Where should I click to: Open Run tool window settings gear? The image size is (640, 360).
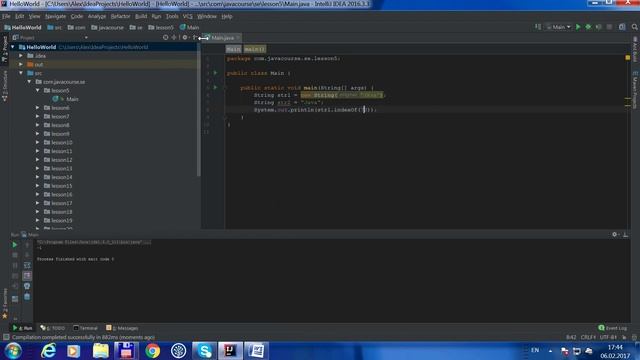point(615,235)
